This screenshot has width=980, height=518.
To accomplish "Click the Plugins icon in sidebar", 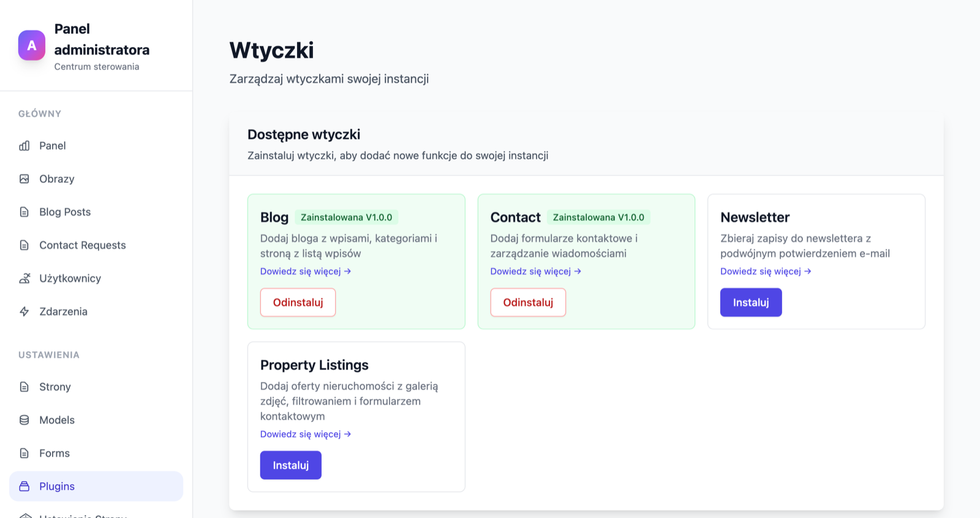I will click(24, 486).
